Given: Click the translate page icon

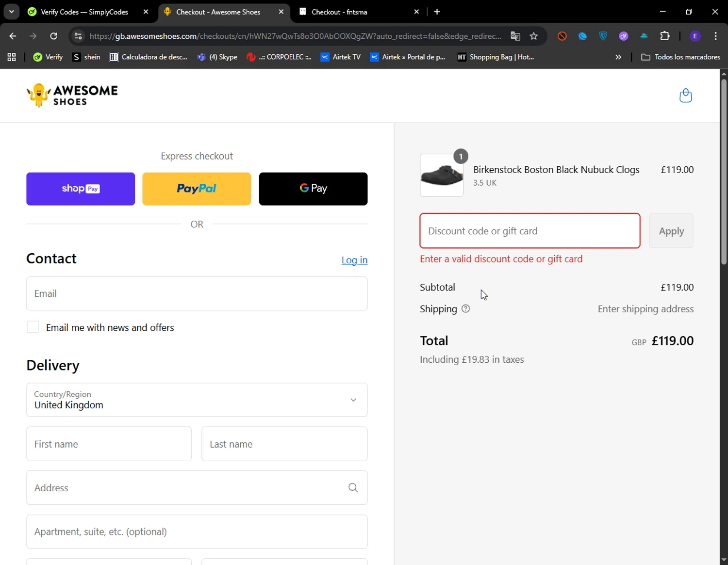Looking at the screenshot, I should pyautogui.click(x=515, y=36).
